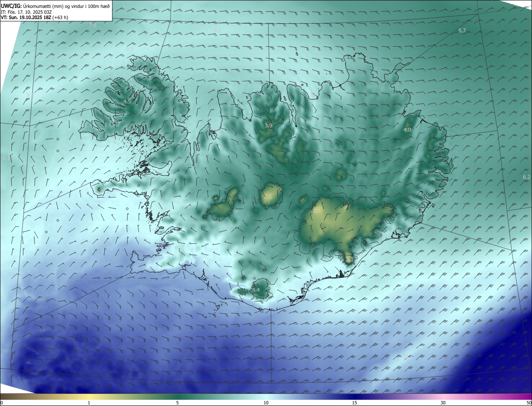Click the 7.6 value label on the map
The width and height of the screenshot is (532, 406).
tap(93, 25)
